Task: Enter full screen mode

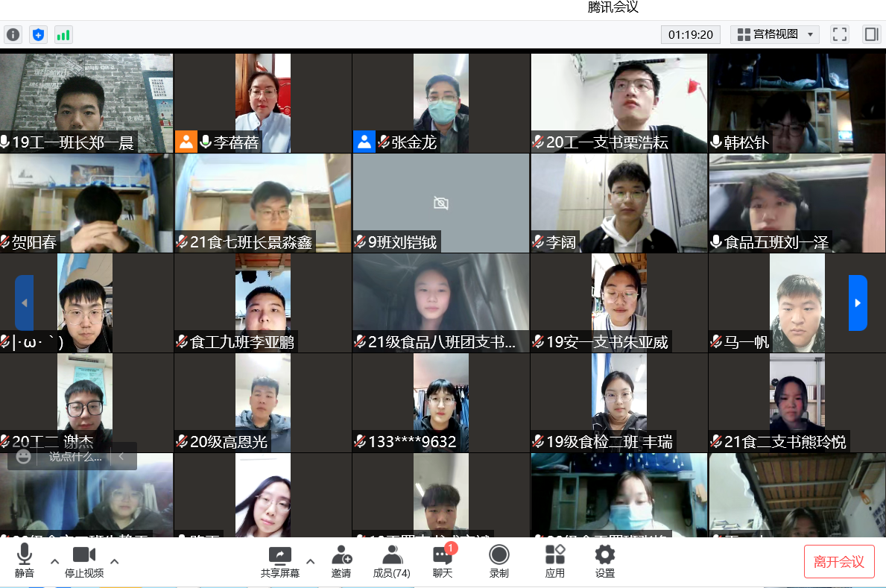Action: point(840,34)
